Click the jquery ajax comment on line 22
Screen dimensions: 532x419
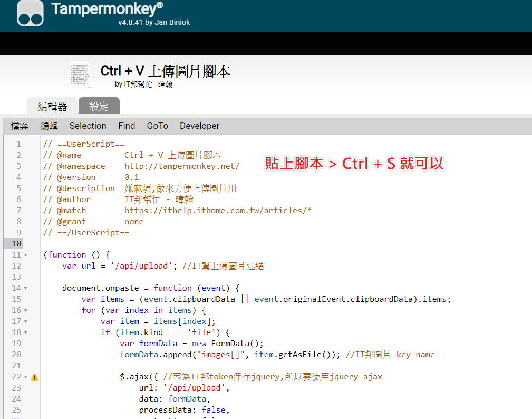(x=273, y=377)
